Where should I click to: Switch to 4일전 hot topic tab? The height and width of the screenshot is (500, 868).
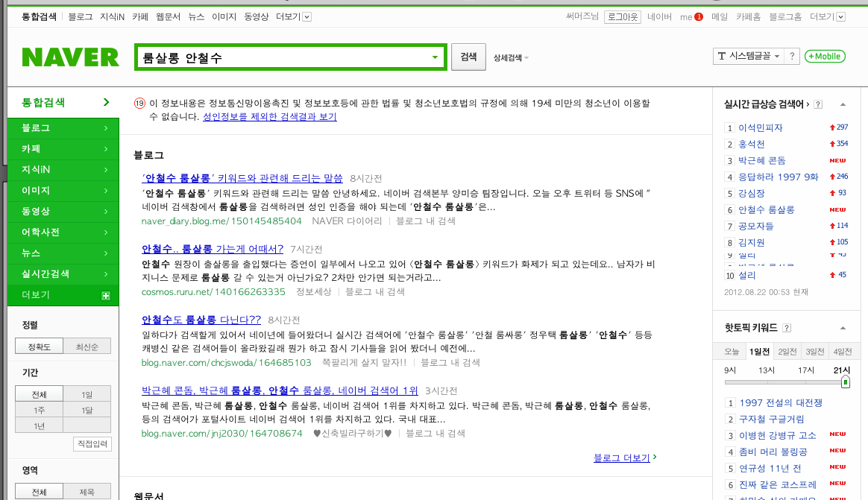(843, 351)
